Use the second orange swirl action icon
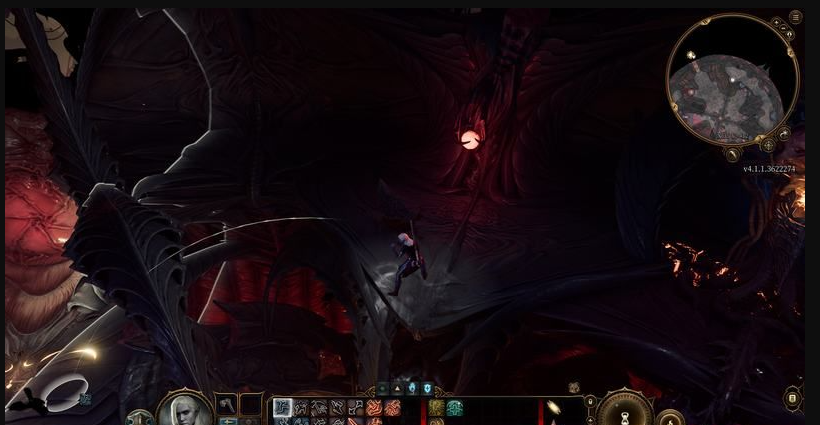Screen dimensions: 820x425 (392, 407)
